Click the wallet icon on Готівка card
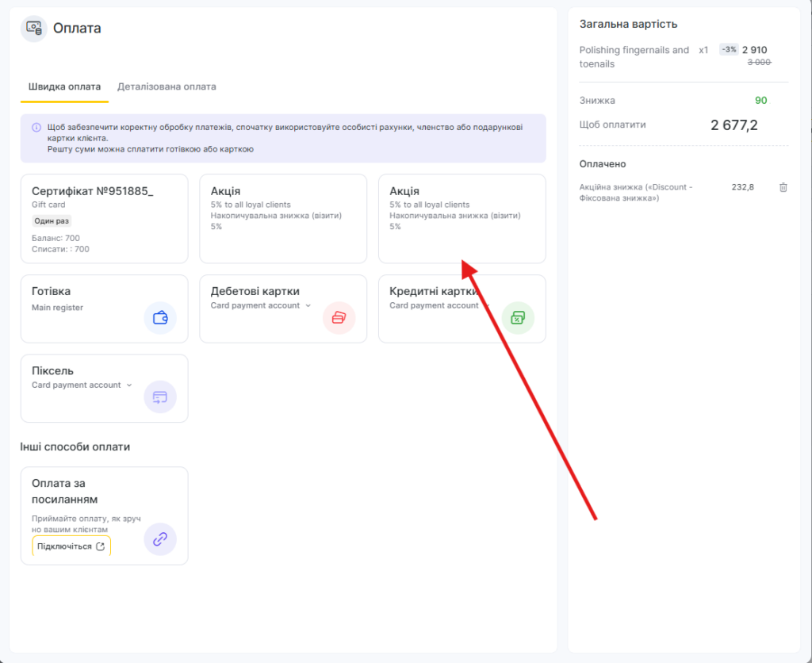This screenshot has width=812, height=663. click(160, 318)
